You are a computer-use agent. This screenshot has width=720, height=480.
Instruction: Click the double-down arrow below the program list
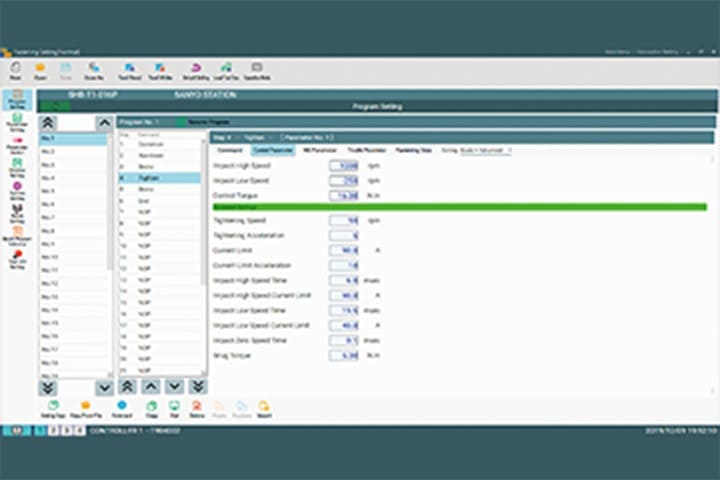click(x=48, y=387)
